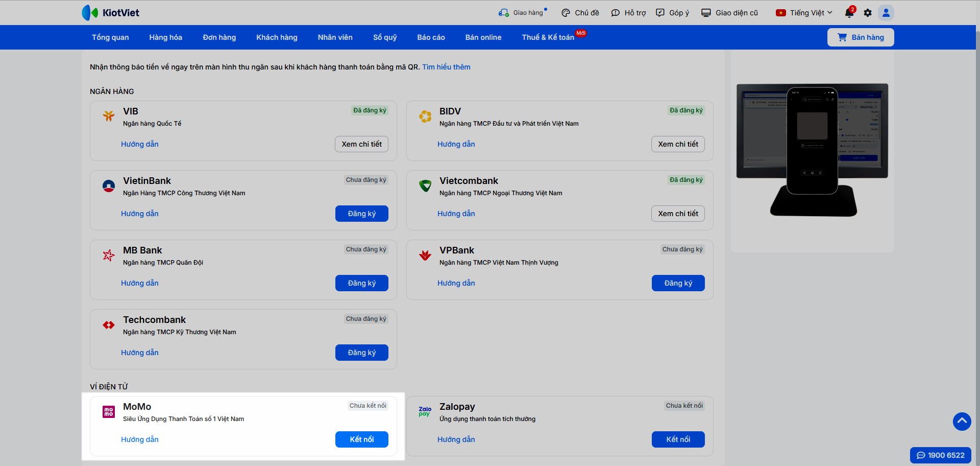Click the BIDV bank logo
980x466 pixels.
425,116
